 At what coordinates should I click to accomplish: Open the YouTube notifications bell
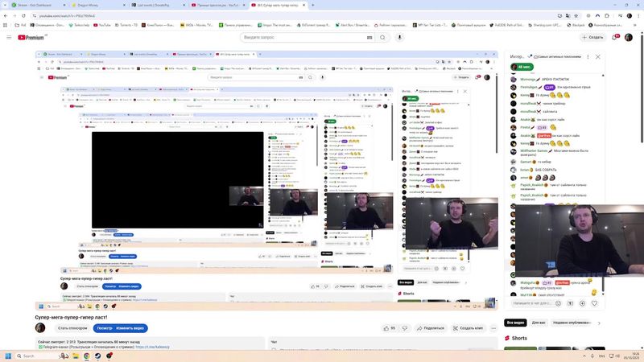pos(615,37)
